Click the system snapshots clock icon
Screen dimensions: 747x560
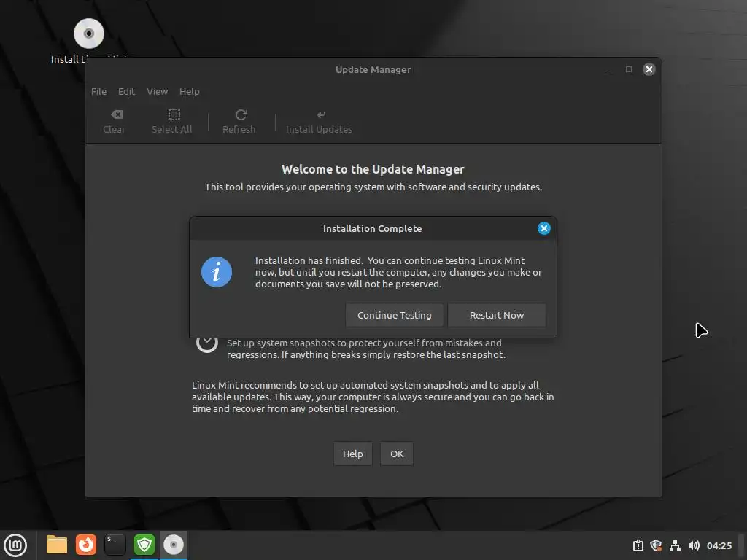206,344
